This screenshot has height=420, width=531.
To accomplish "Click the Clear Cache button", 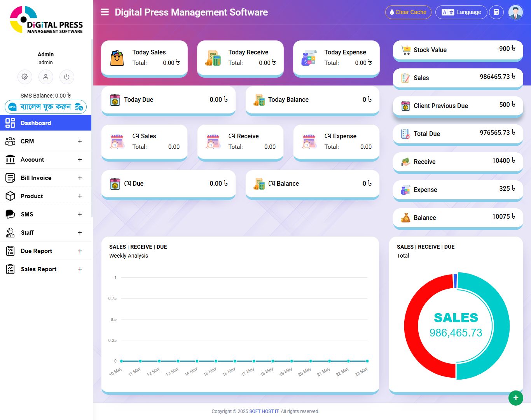I will pos(408,12).
